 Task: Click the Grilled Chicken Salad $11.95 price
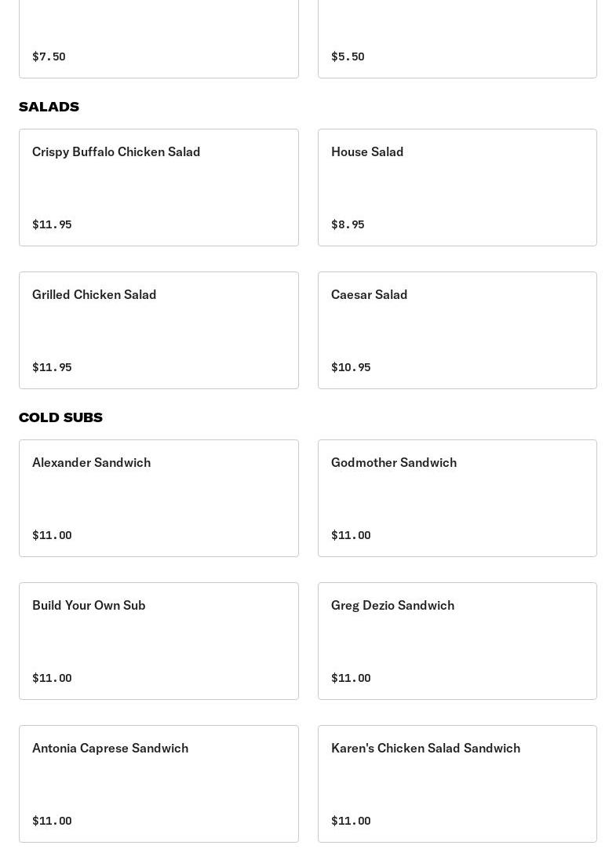pyautogui.click(x=52, y=367)
